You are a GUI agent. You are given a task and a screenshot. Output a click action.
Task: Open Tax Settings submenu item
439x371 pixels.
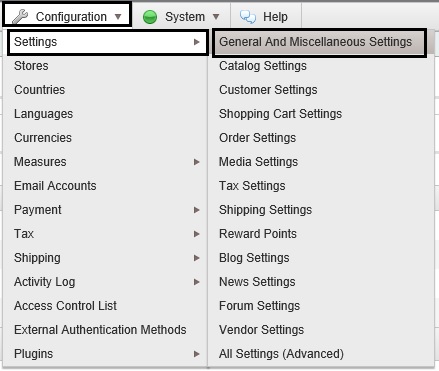click(x=321, y=186)
